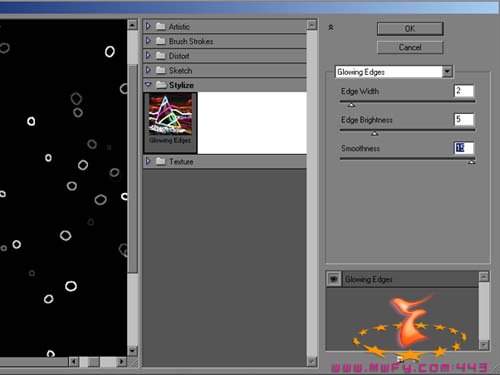The width and height of the screenshot is (500, 375).
Task: Select the Glowing Edges filter thumbnail
Action: pos(170,123)
